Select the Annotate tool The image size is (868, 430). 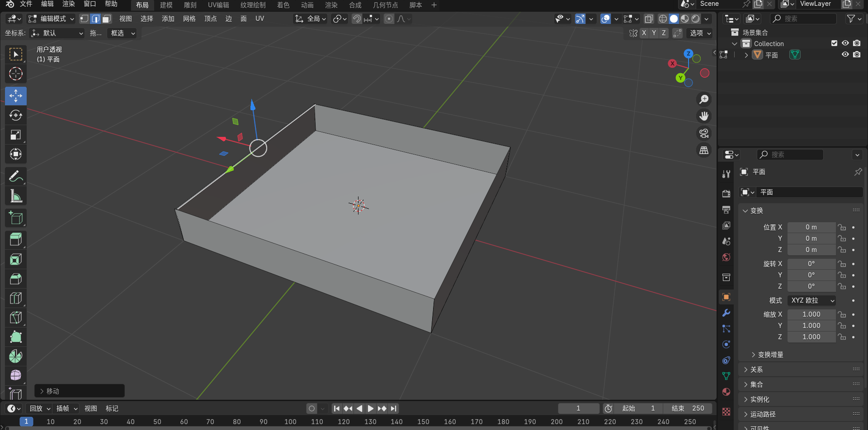pos(16,176)
